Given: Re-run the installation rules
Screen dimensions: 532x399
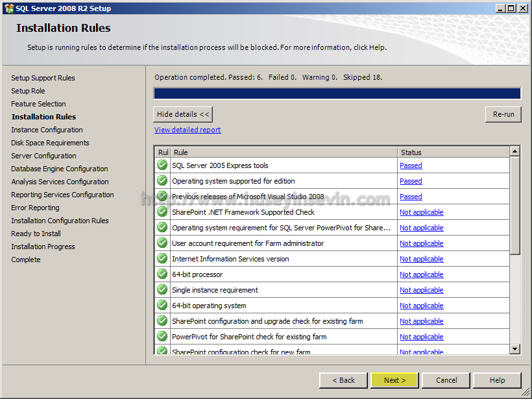Looking at the screenshot, I should [503, 114].
